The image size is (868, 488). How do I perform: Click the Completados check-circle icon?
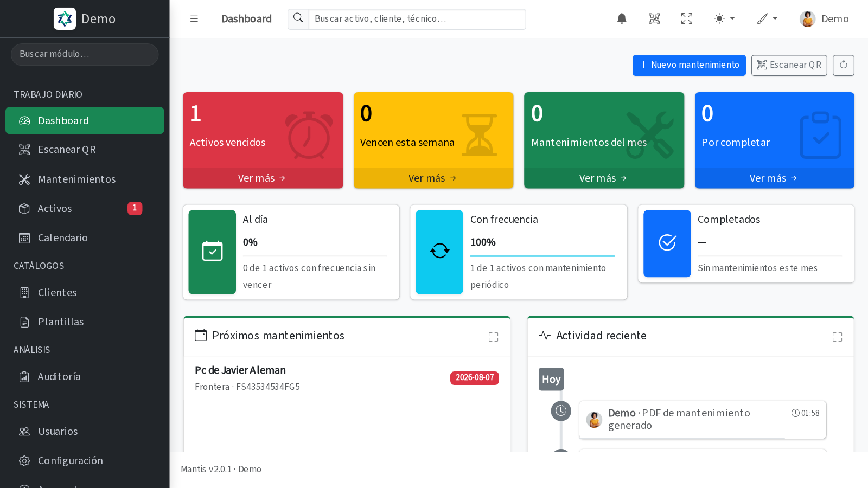click(667, 243)
